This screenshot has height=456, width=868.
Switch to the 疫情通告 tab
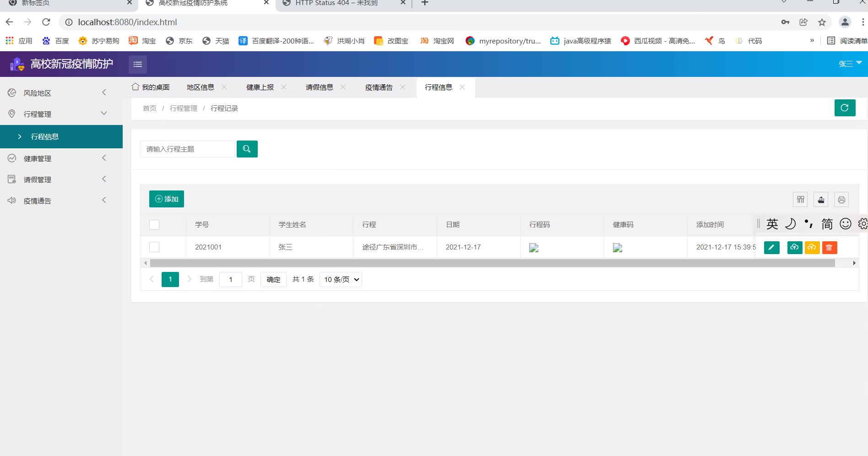379,87
